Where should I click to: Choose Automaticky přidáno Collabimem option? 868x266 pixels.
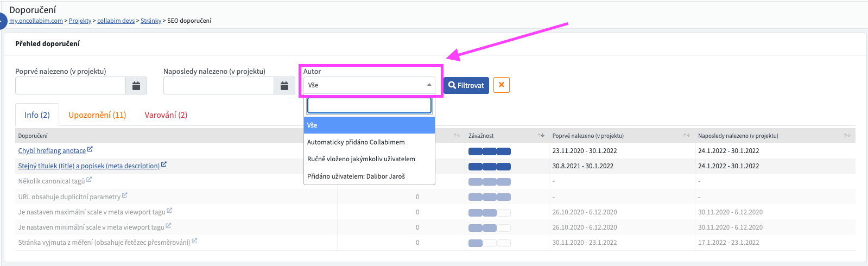tap(370, 142)
